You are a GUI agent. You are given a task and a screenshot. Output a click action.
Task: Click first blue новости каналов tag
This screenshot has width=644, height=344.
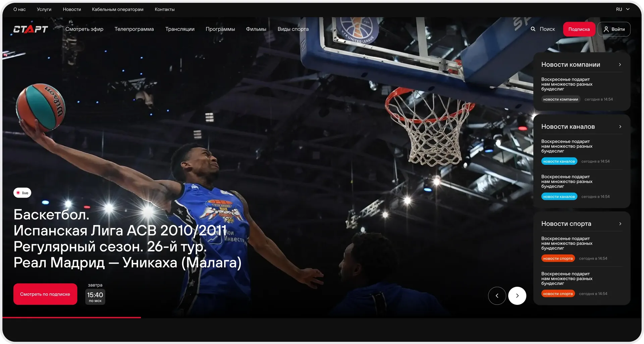[x=559, y=161]
